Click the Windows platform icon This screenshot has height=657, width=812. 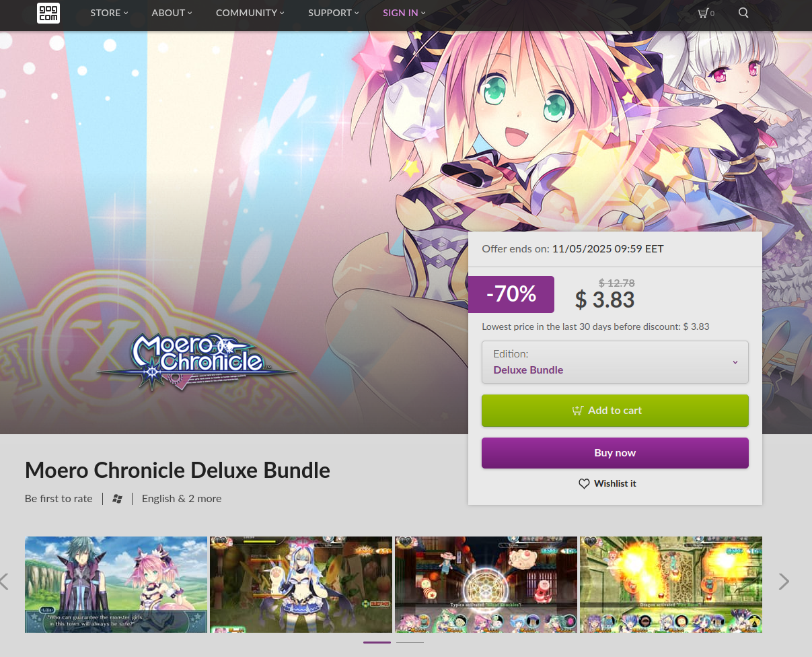click(117, 499)
